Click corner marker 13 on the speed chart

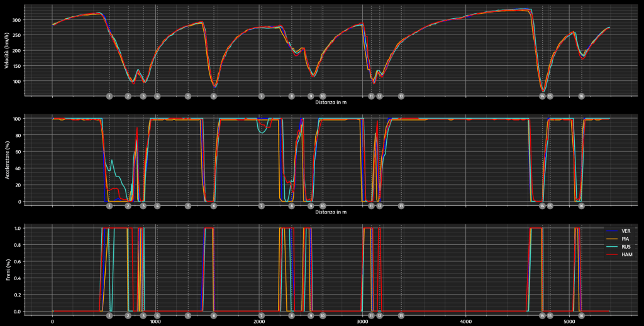click(x=401, y=96)
